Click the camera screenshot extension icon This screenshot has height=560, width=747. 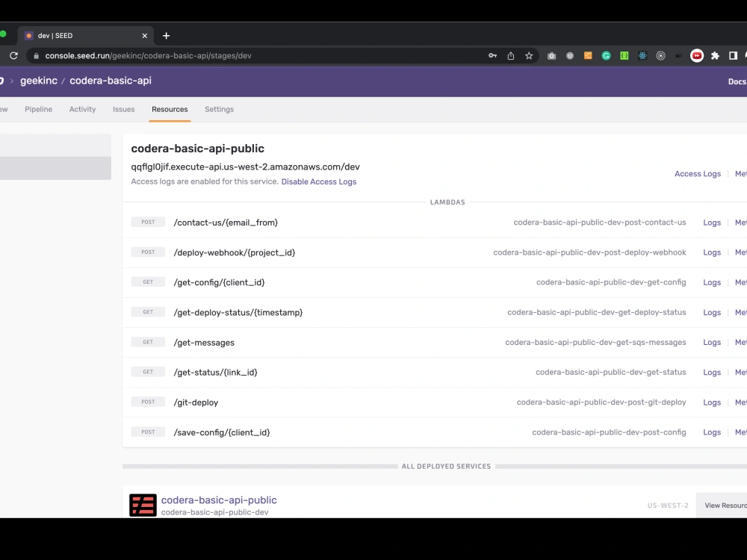(552, 56)
